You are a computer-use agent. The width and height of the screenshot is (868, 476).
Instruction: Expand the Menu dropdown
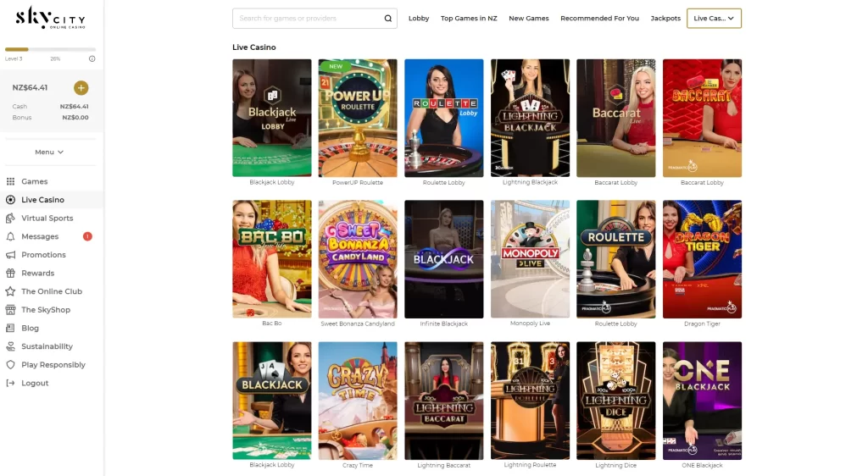pyautogui.click(x=49, y=152)
